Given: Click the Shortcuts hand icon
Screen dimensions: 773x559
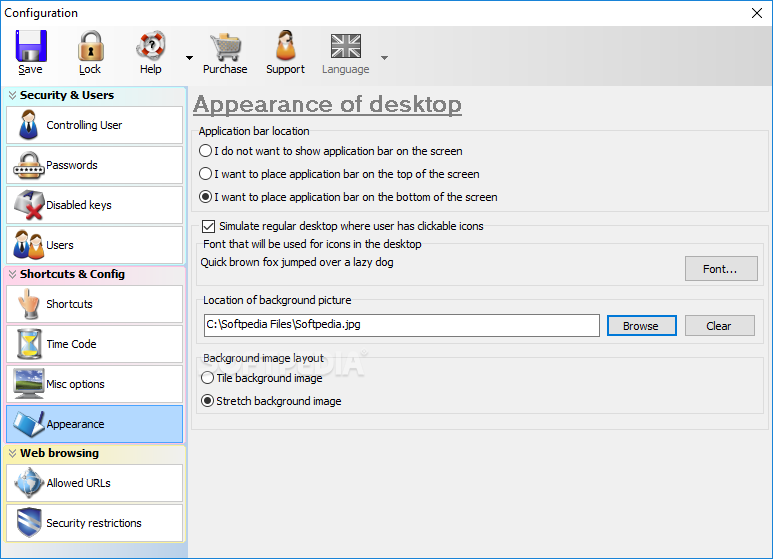Looking at the screenshot, I should (x=29, y=304).
